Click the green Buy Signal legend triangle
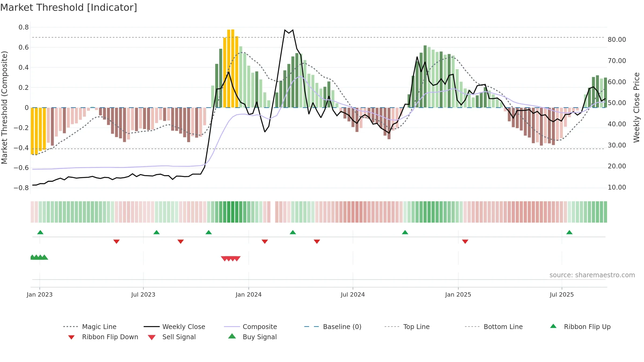This screenshot has width=644, height=362. click(x=232, y=336)
